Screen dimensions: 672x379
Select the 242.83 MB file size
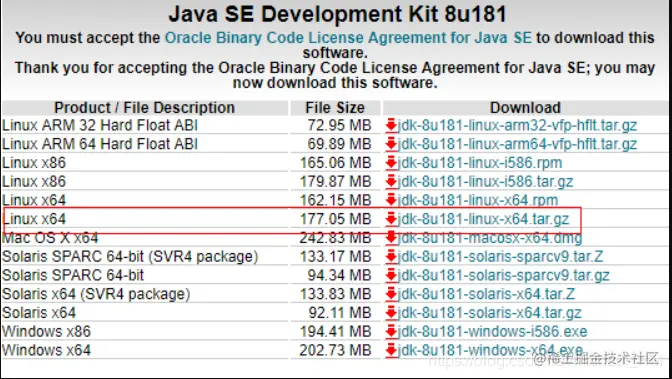(336, 238)
